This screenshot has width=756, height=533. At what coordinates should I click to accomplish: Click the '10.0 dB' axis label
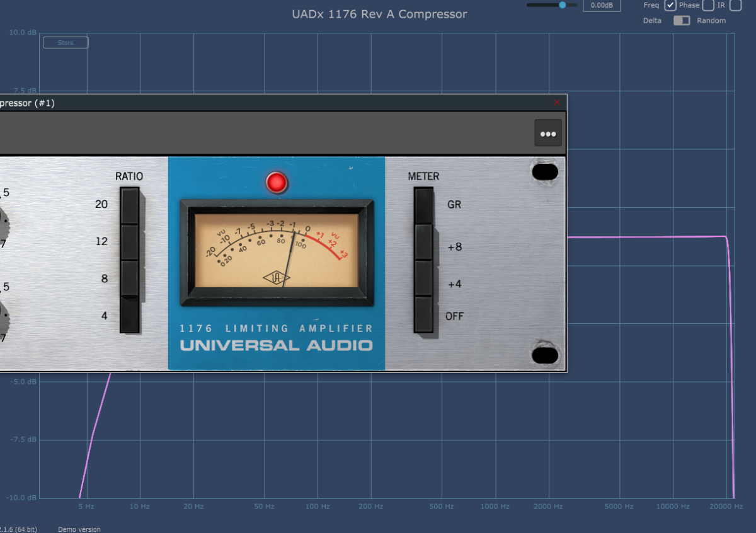coord(23,32)
